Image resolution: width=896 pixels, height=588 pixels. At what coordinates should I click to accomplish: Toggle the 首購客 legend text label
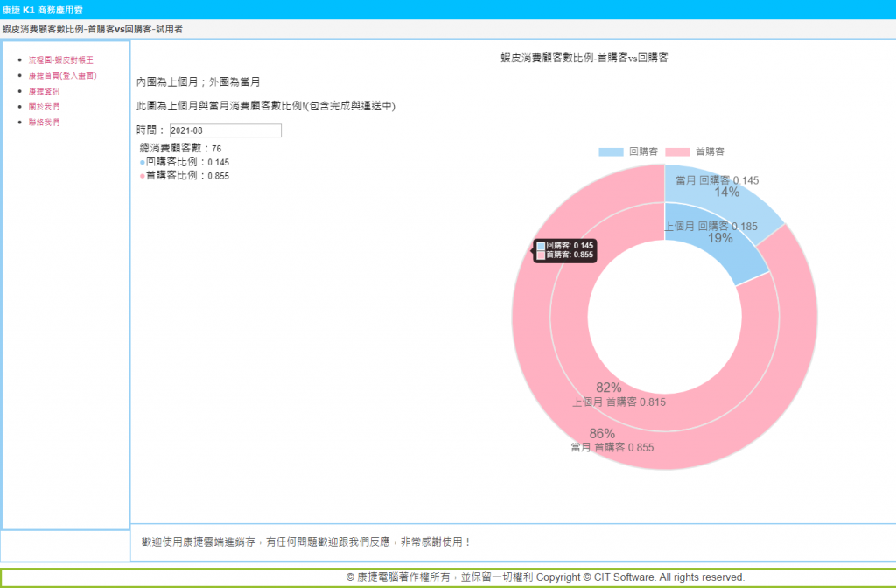pos(710,151)
